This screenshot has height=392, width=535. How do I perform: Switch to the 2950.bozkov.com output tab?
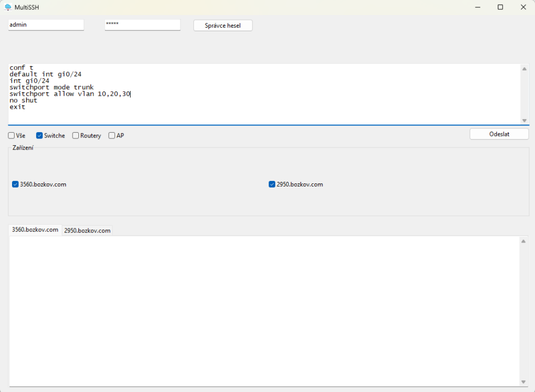(87, 231)
